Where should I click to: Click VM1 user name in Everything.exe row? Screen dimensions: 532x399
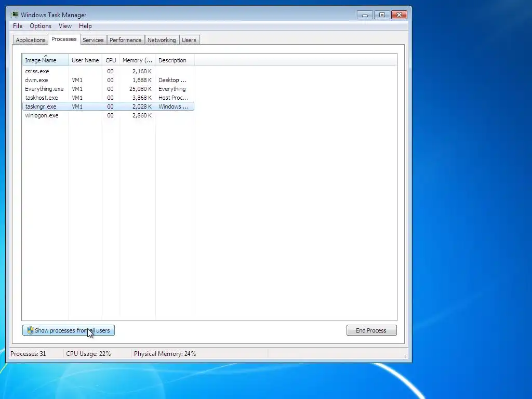click(77, 89)
